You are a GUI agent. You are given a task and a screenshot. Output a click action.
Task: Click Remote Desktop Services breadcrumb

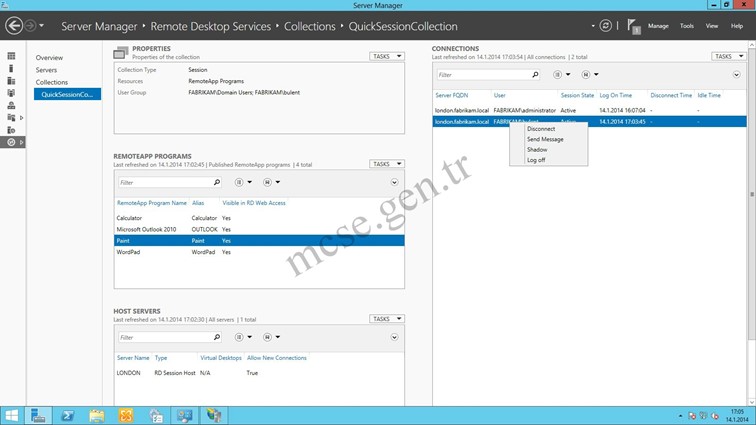click(x=211, y=27)
